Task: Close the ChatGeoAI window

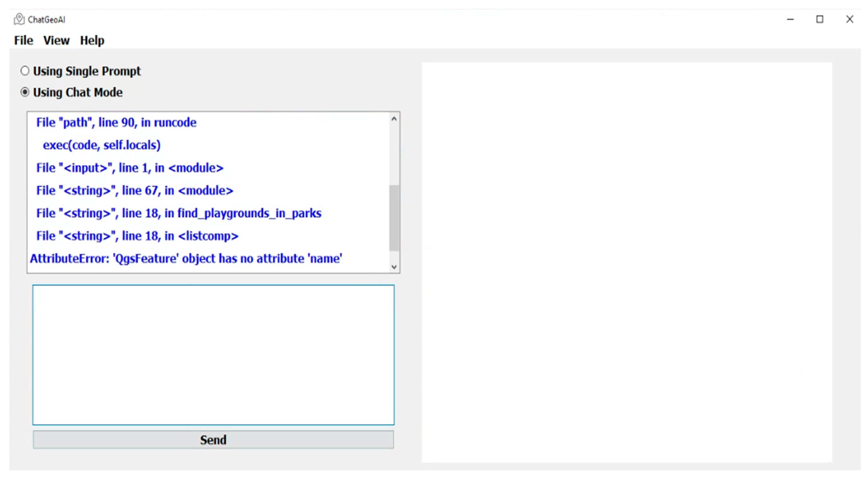Action: pyautogui.click(x=849, y=19)
